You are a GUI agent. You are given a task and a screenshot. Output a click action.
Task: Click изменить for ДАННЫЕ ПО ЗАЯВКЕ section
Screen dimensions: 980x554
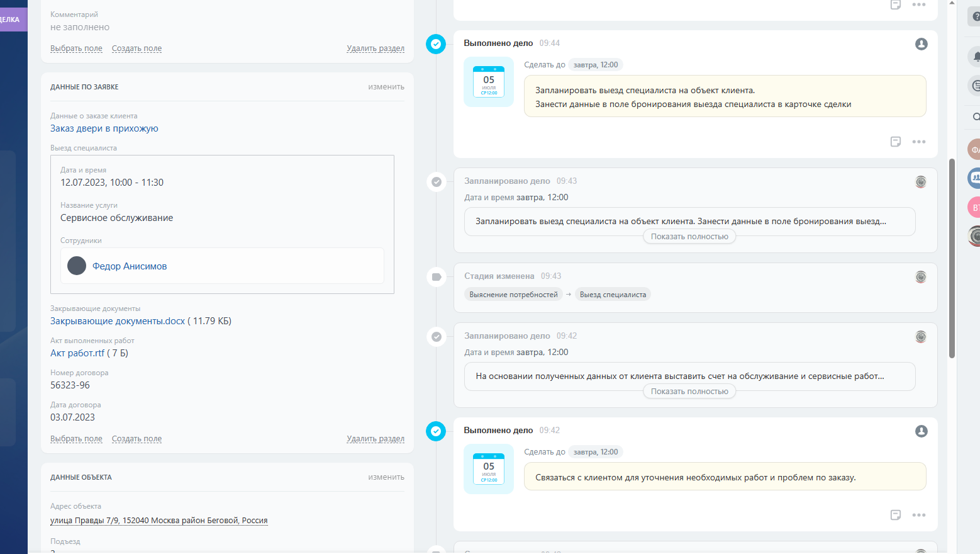coord(386,87)
